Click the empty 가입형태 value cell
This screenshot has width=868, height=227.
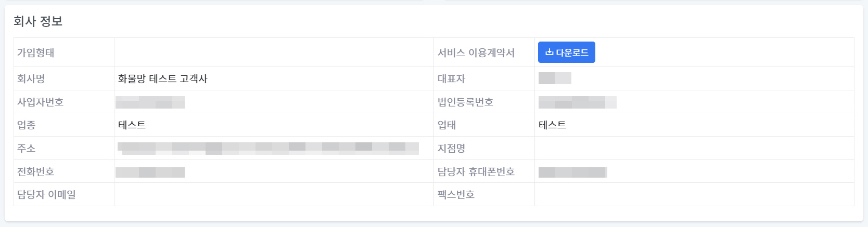point(274,52)
